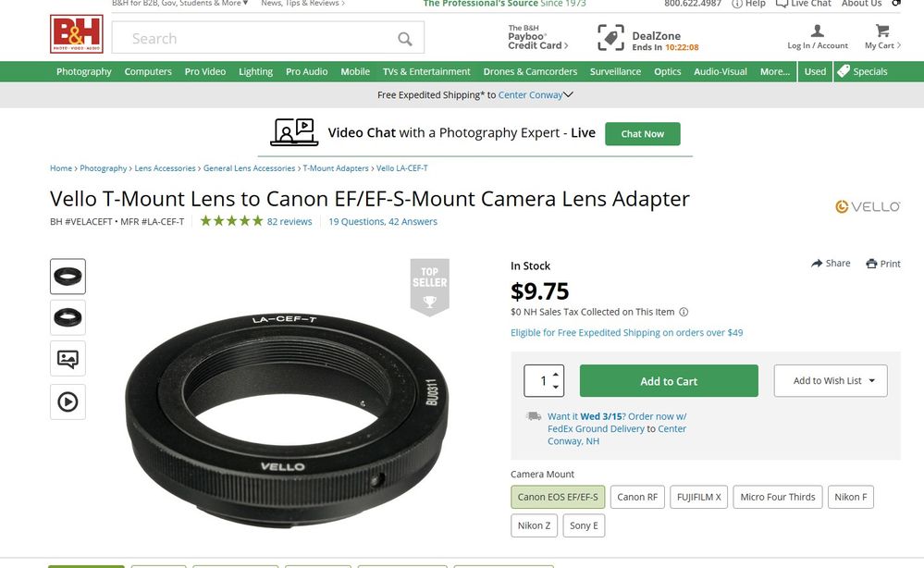Expand the Add to Wish List dropdown
This screenshot has height=568, width=924.
(872, 380)
